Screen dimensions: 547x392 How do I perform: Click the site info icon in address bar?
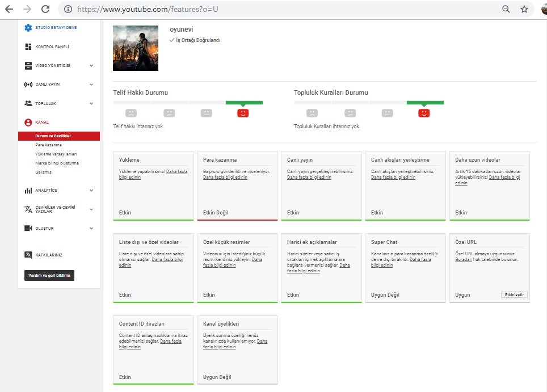68,9
